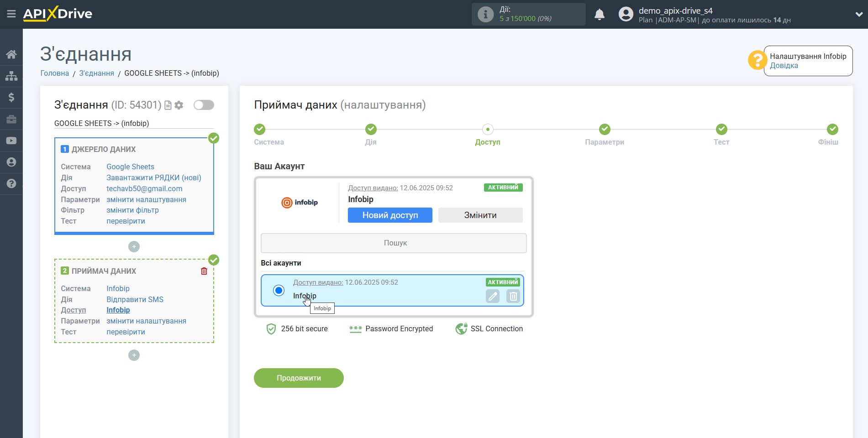The image size is (868, 438).
Task: Delete the Infobip account trash icon
Action: (x=513, y=297)
